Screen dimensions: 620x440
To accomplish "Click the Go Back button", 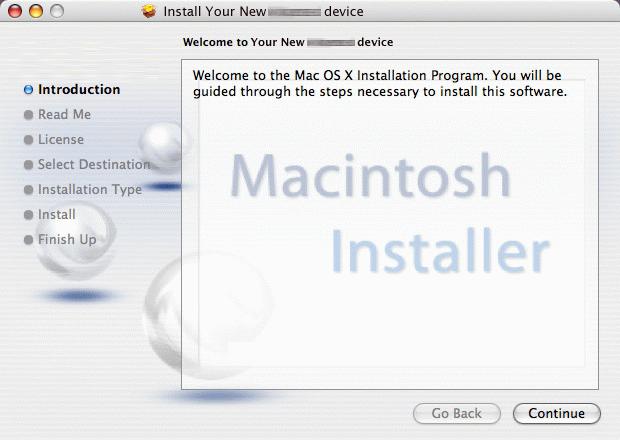I will coord(457,414).
